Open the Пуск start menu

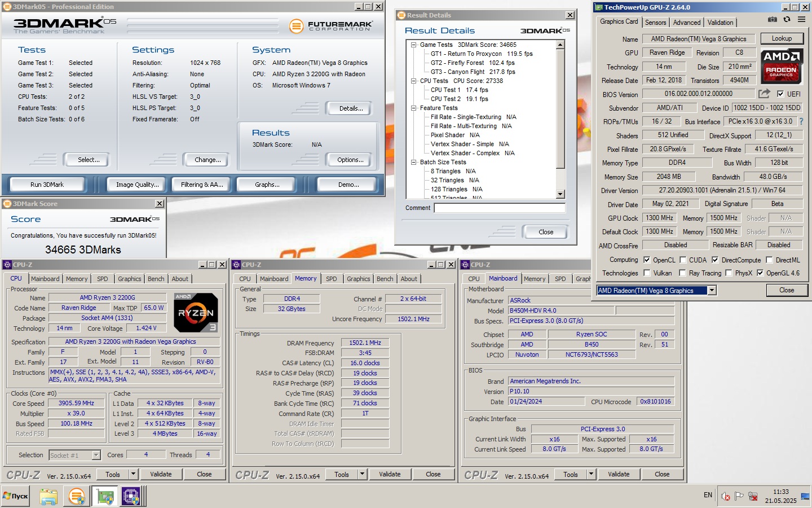point(15,496)
